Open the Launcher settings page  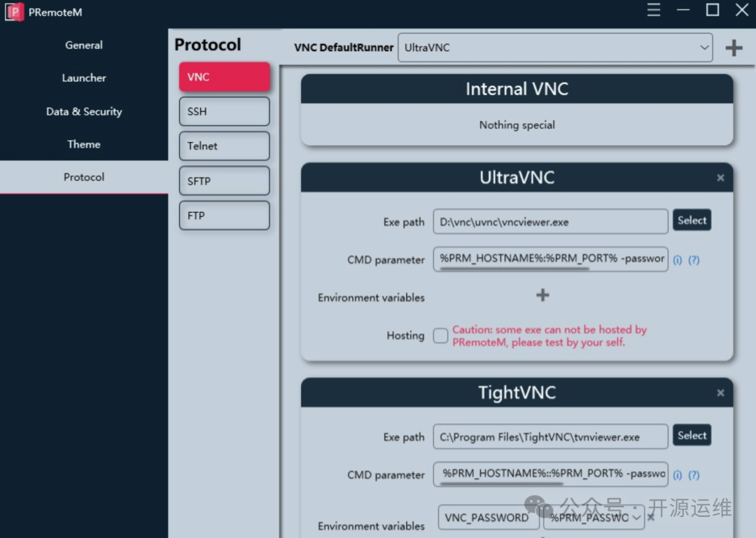[x=84, y=78]
